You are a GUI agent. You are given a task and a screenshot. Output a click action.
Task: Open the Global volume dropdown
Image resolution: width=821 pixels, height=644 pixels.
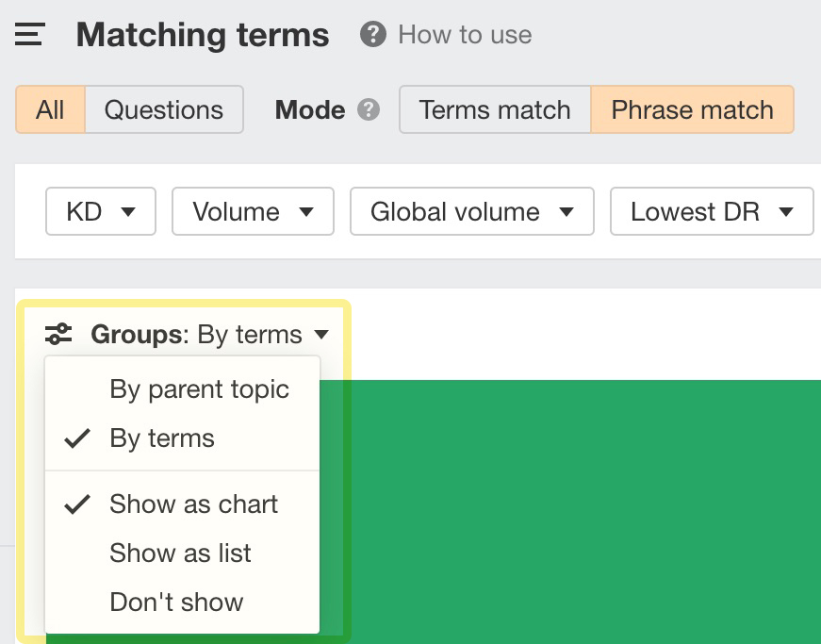click(471, 211)
